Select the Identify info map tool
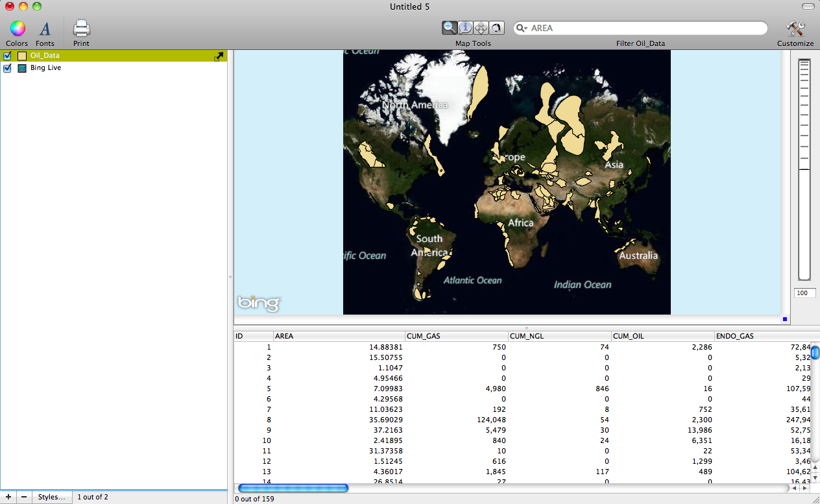Screen dimensions: 820x504 click(x=465, y=27)
